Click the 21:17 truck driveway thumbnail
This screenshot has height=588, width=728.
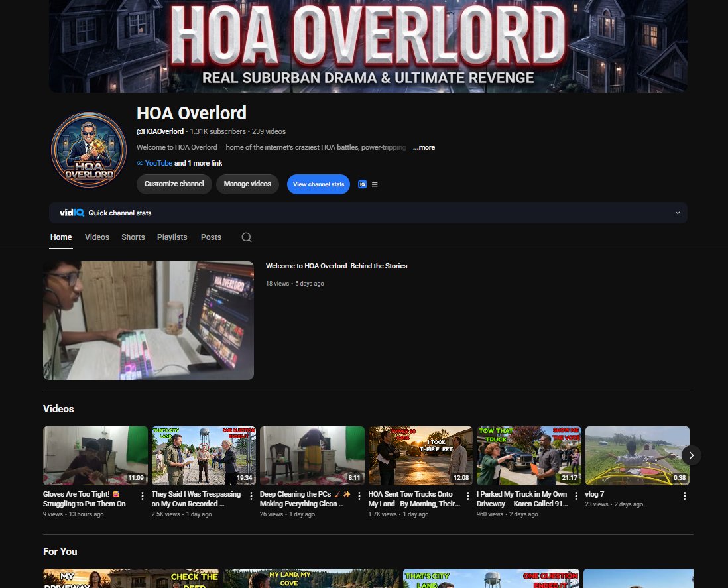(x=529, y=455)
